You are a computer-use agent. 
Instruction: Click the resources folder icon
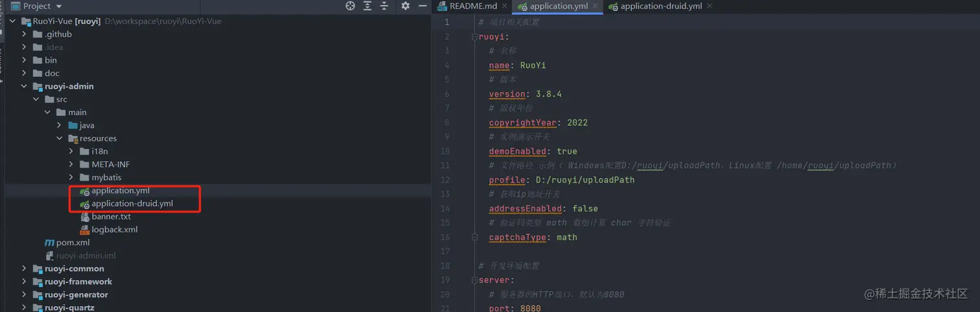click(73, 139)
